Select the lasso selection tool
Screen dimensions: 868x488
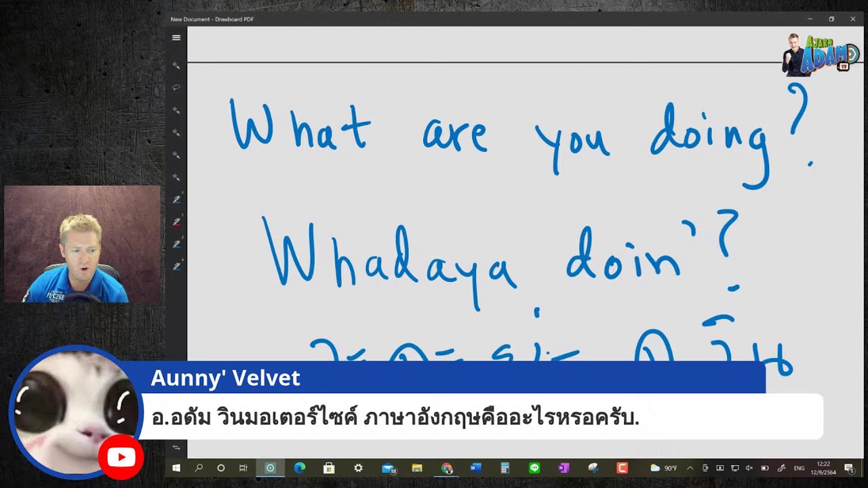pyautogui.click(x=176, y=87)
